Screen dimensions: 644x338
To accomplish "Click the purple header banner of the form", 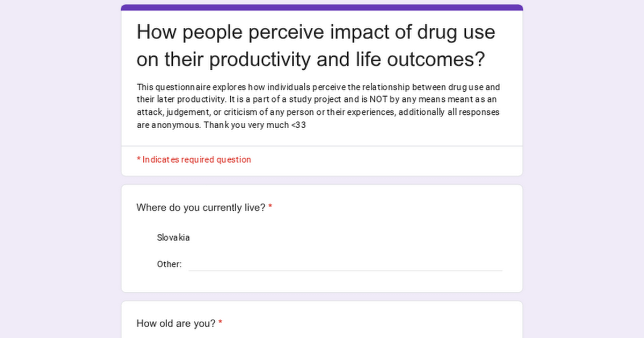I will tap(322, 6).
